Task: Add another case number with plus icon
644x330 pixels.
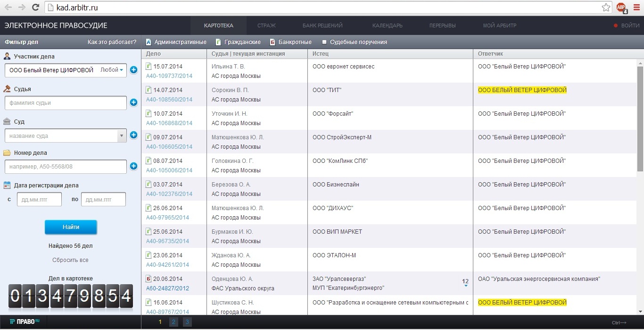Action: pos(133,166)
